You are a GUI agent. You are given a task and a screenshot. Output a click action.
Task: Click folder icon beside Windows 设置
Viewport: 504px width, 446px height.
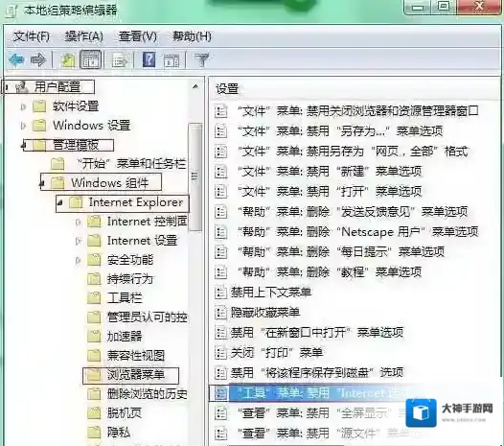pos(39,126)
